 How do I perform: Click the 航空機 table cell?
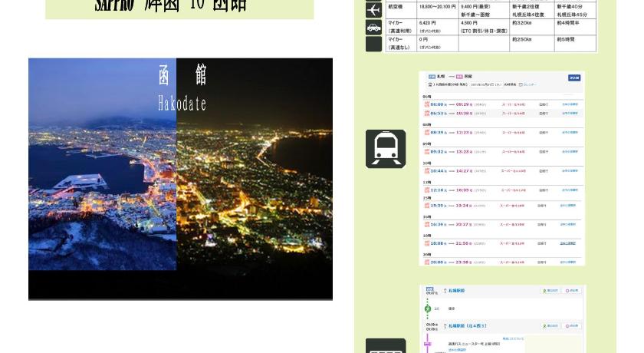pos(401,11)
